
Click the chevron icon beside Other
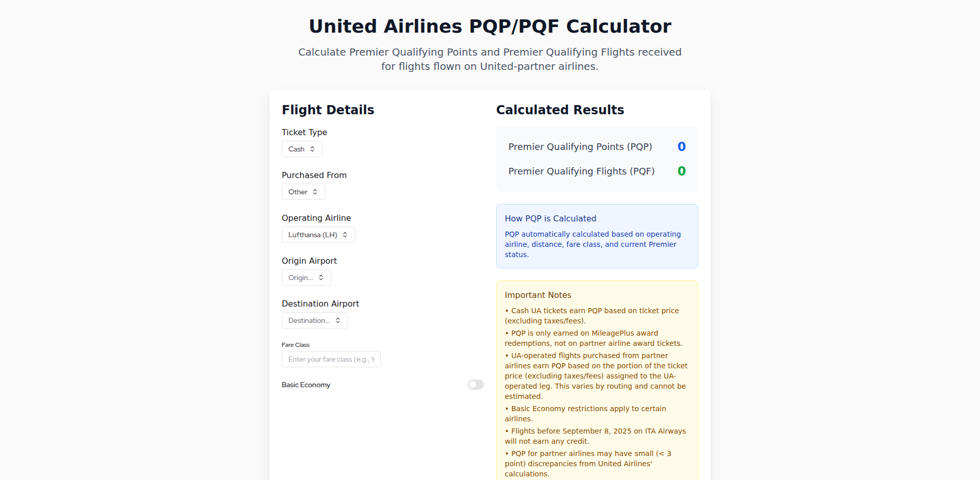point(315,192)
